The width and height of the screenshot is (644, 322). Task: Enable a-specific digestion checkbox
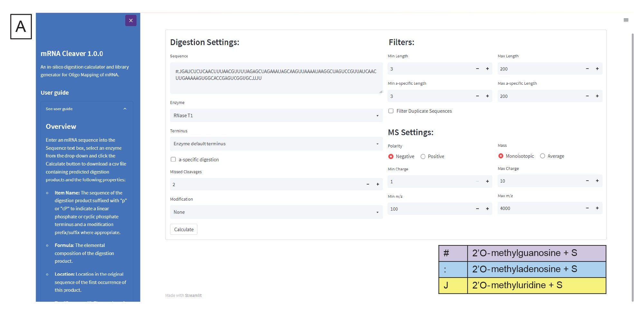(x=173, y=159)
